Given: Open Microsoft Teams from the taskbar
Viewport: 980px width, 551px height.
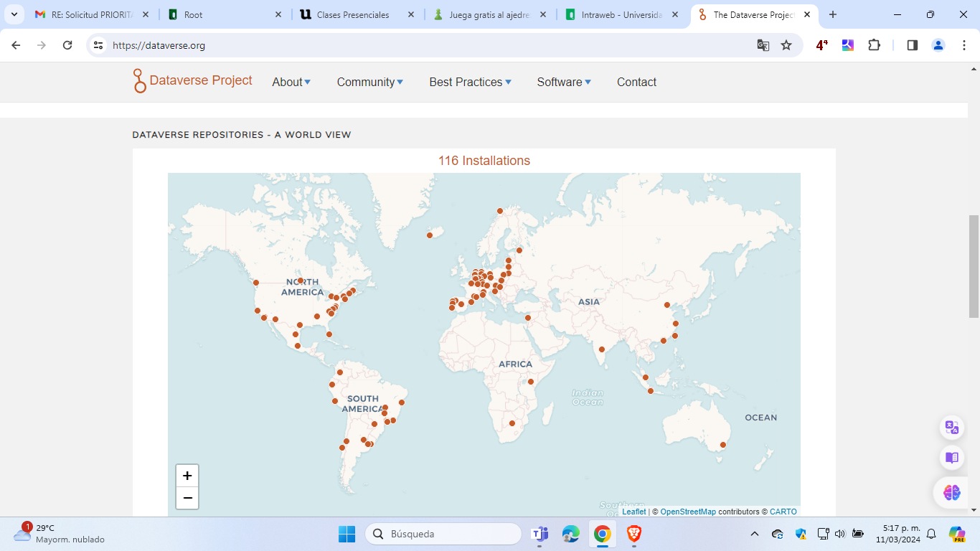Looking at the screenshot, I should pyautogui.click(x=539, y=534).
